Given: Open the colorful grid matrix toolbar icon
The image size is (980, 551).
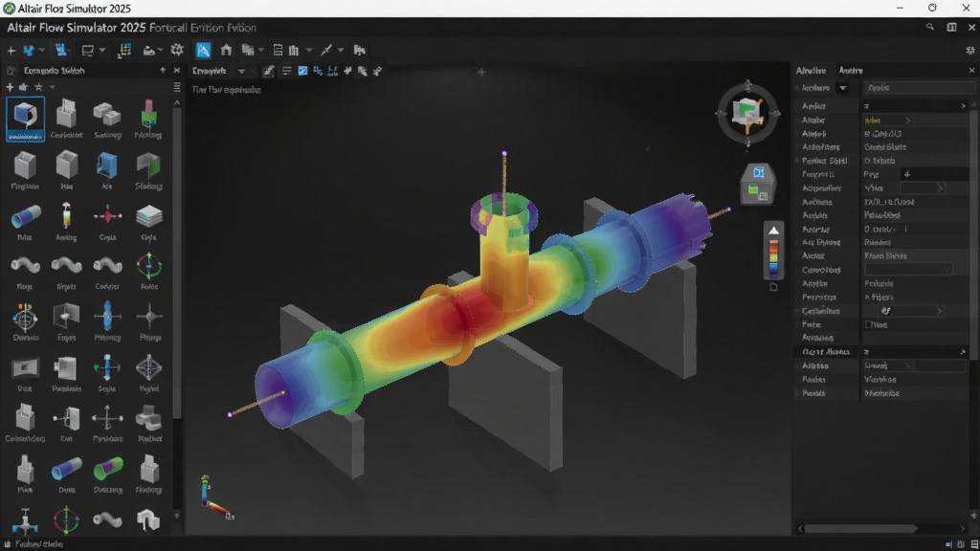Looking at the screenshot, I should tap(124, 50).
